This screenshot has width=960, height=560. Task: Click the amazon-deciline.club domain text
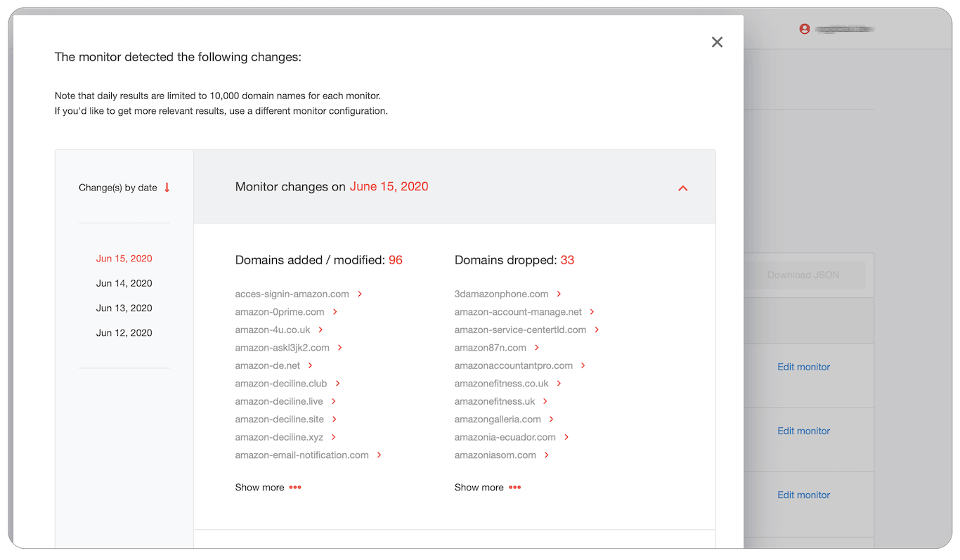coord(281,384)
